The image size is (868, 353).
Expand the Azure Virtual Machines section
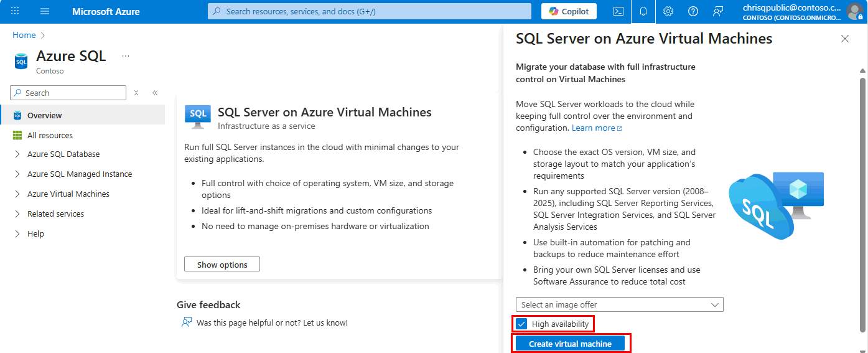(68, 194)
